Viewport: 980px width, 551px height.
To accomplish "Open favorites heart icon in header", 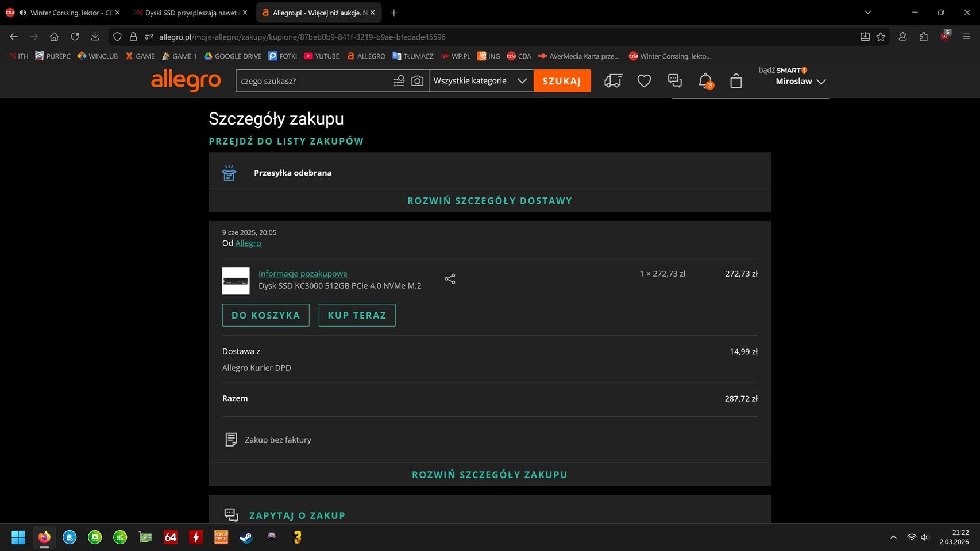I will point(644,81).
